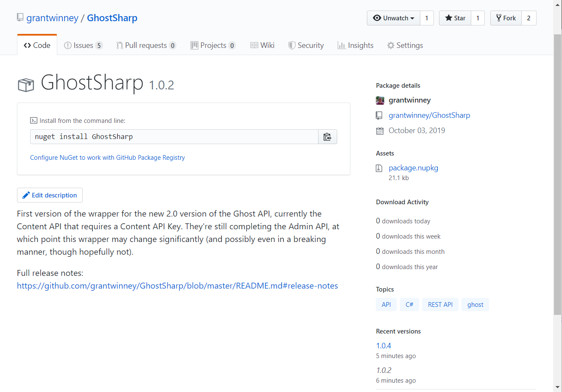Copy the nuget install command to clipboard
This screenshot has height=392, width=562.
[327, 137]
